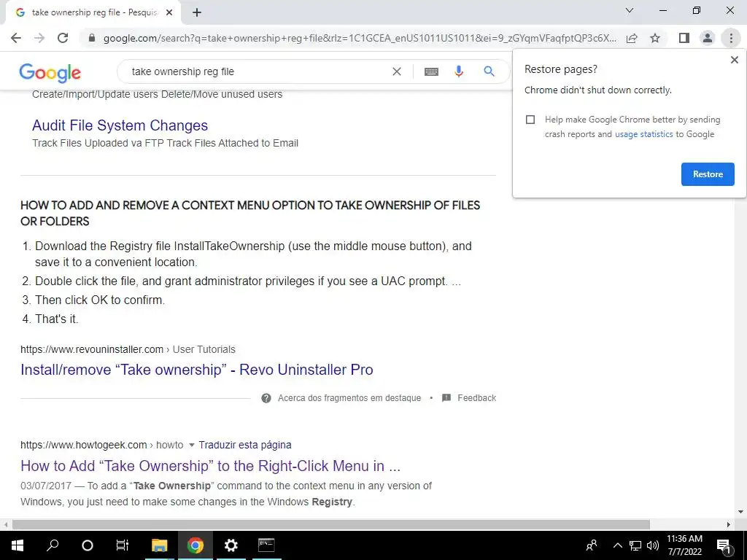This screenshot has width=747, height=560.
Task: Close the take ownership reg file tab
Action: point(169,13)
